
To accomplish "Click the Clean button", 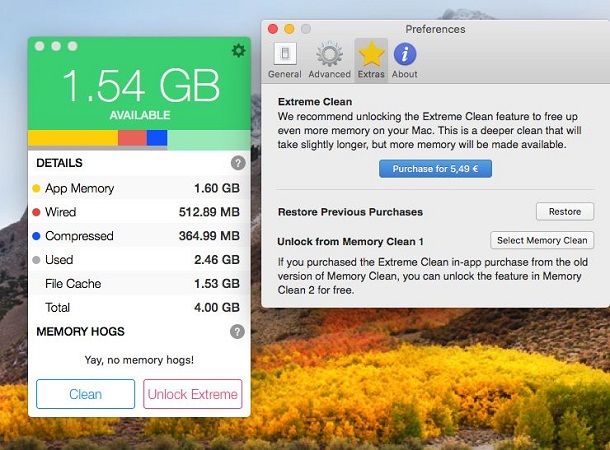I will pos(86,394).
